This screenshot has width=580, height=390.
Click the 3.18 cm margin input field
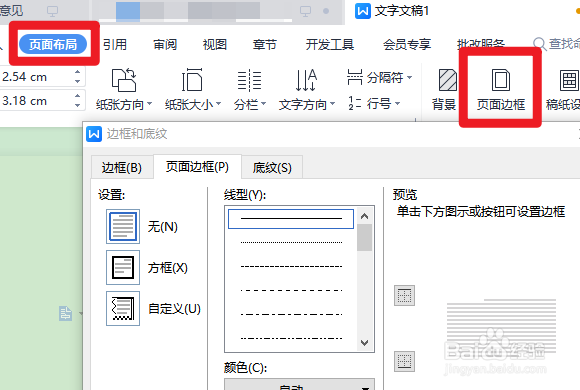point(37,100)
